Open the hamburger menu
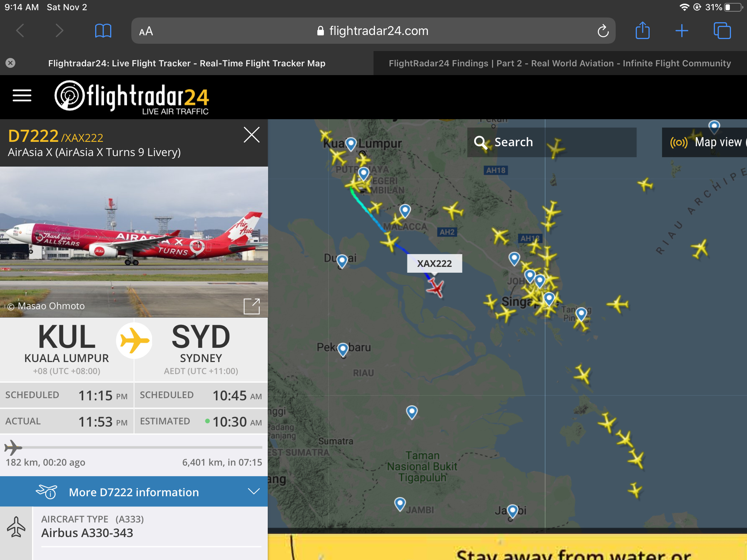Screen dimensions: 747x560 coord(22,96)
